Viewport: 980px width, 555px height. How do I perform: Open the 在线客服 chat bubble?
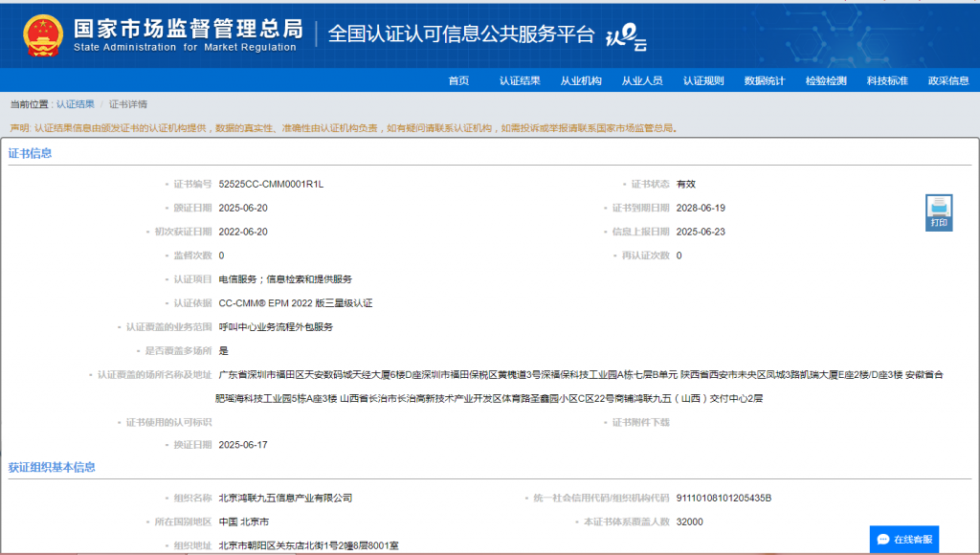click(x=904, y=539)
